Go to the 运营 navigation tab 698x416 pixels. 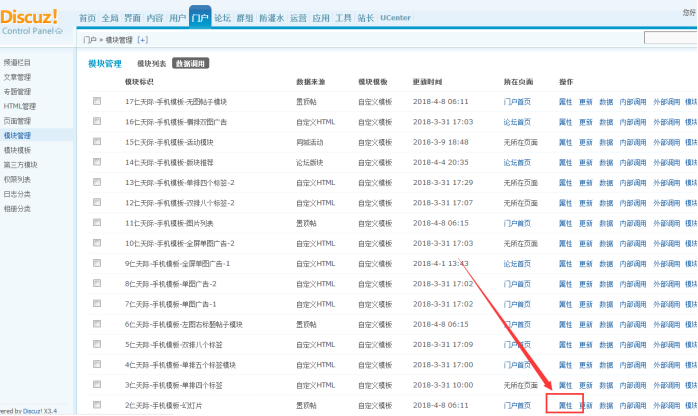coord(298,18)
